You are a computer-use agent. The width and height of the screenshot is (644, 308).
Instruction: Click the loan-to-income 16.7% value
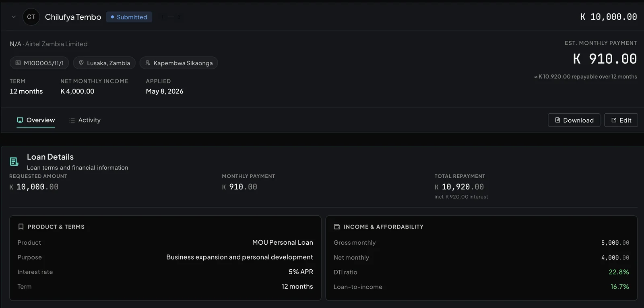[x=619, y=287]
